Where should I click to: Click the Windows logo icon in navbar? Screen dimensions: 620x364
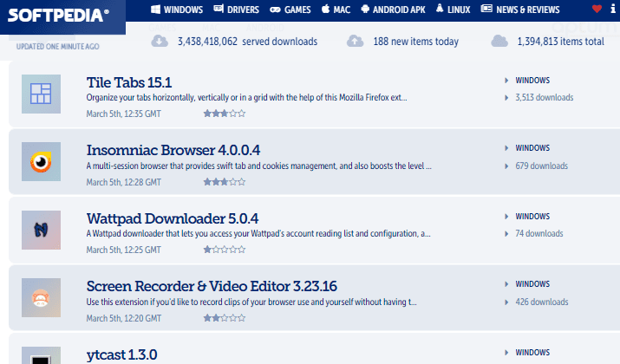155,9
